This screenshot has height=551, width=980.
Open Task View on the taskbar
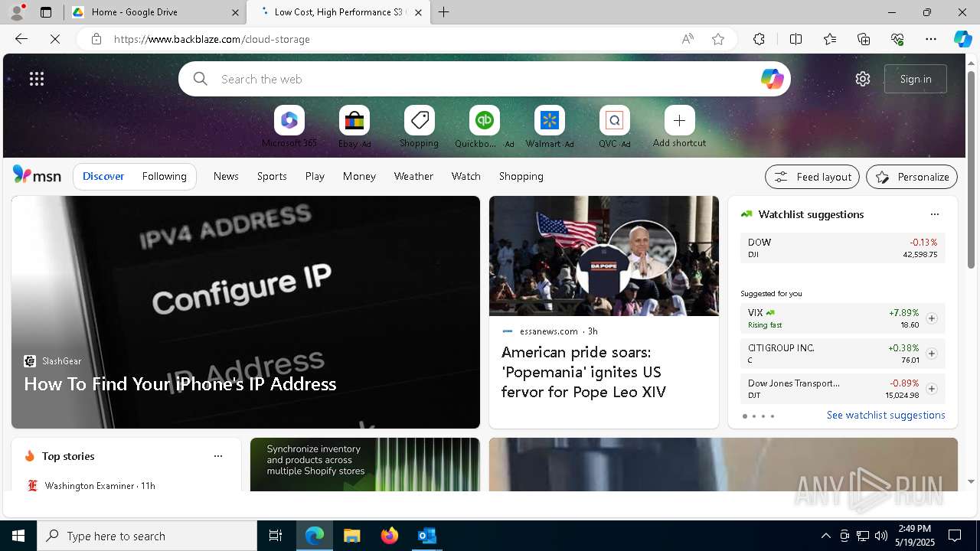[276, 536]
